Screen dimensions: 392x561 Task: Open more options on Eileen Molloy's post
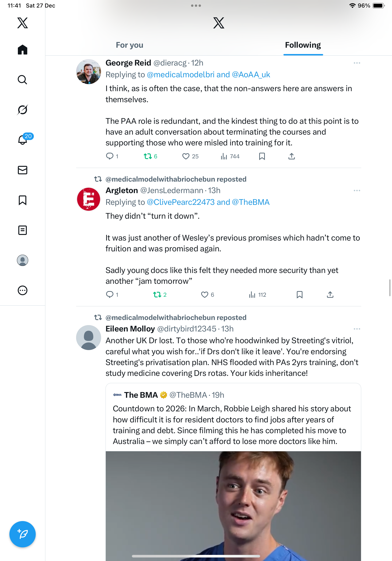[357, 329]
